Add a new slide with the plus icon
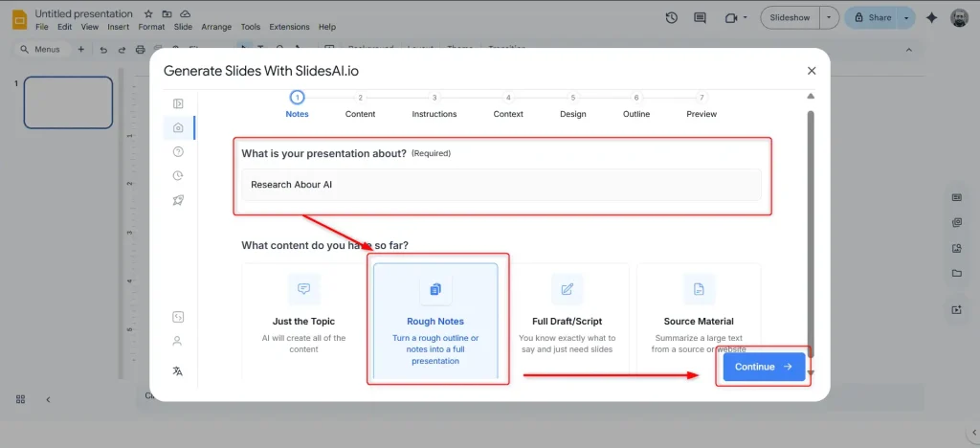 (x=80, y=50)
